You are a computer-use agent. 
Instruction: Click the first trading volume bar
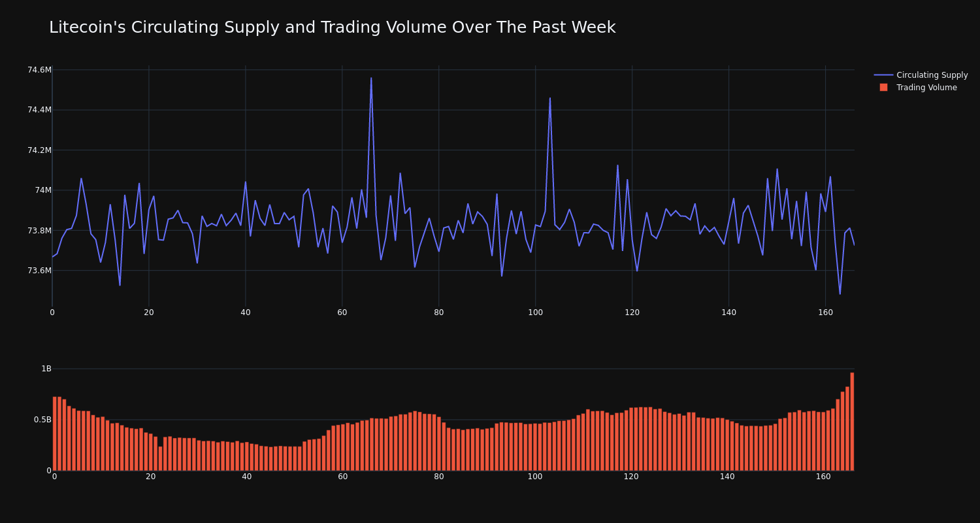tap(55, 433)
